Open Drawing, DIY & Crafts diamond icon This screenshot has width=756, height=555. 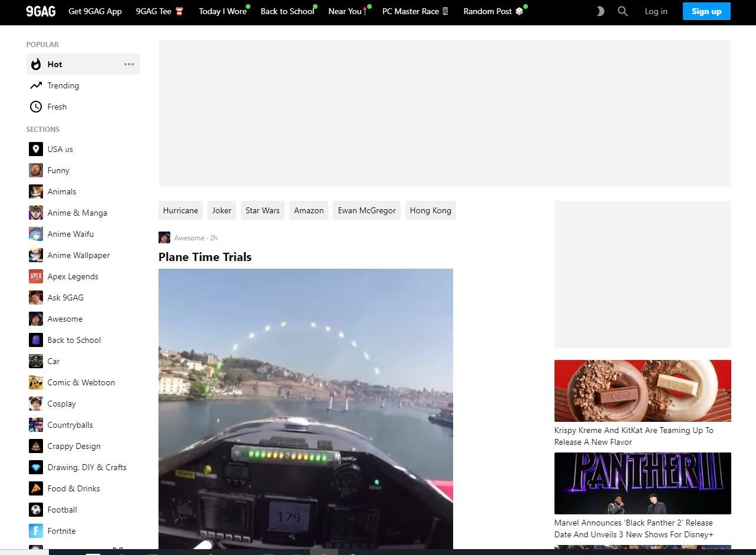pyautogui.click(x=36, y=467)
